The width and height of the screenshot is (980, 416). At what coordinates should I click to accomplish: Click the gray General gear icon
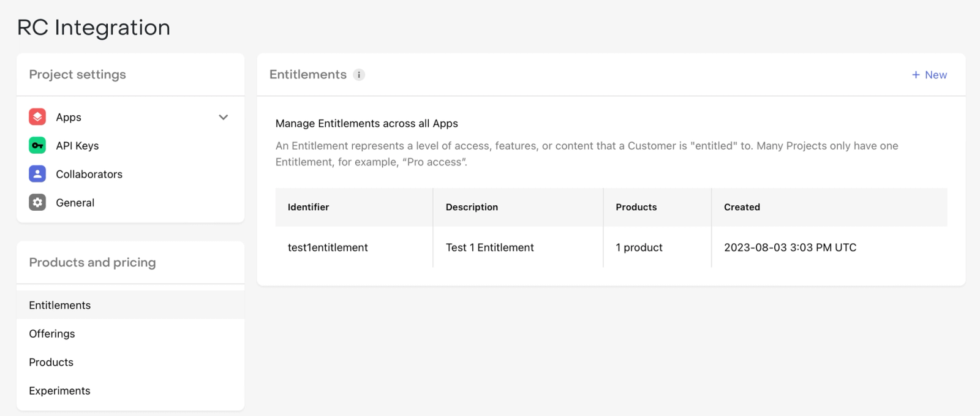(37, 202)
